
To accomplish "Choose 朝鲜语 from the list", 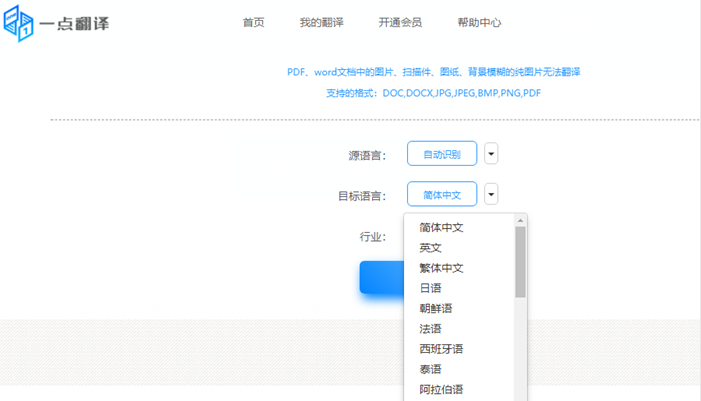I will 436,308.
